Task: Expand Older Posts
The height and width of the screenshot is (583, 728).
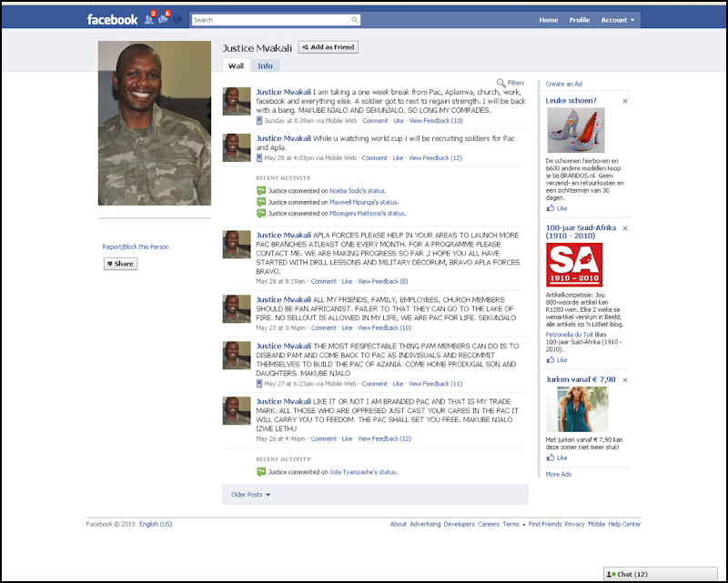Action: pos(251,495)
